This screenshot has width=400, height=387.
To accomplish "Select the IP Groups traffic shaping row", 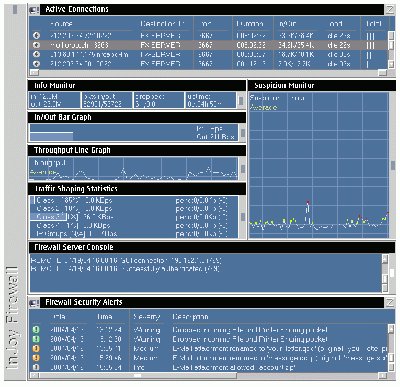I will coord(134,234).
